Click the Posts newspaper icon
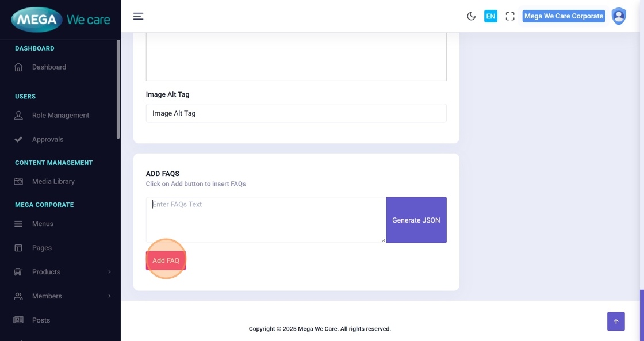Viewport: 644px width, 341px height. point(18,320)
